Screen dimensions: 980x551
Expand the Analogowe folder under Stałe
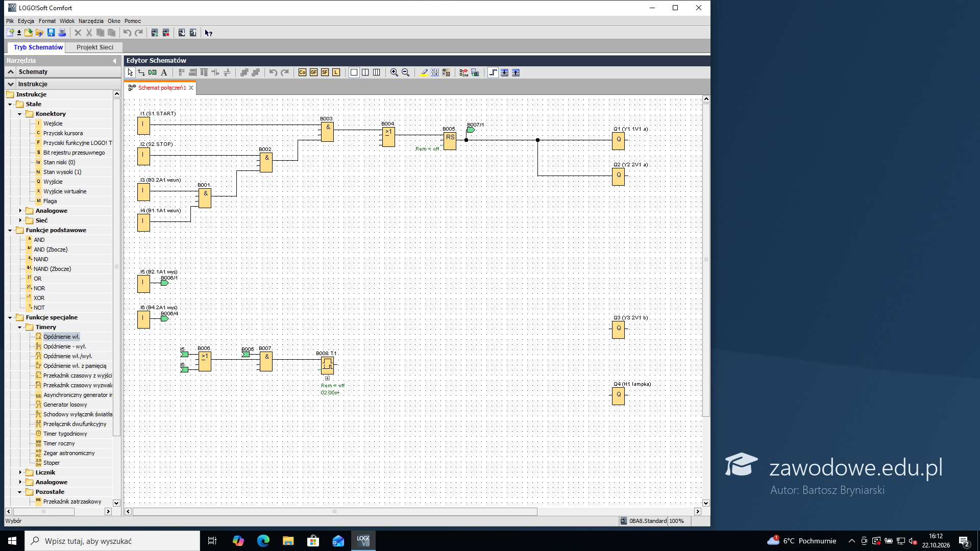tap(20, 211)
